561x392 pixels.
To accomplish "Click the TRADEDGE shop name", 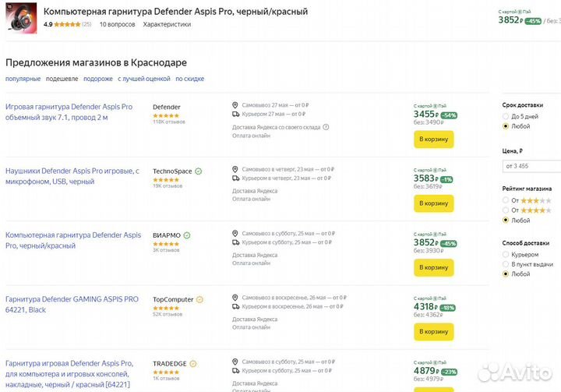I will click(170, 363).
